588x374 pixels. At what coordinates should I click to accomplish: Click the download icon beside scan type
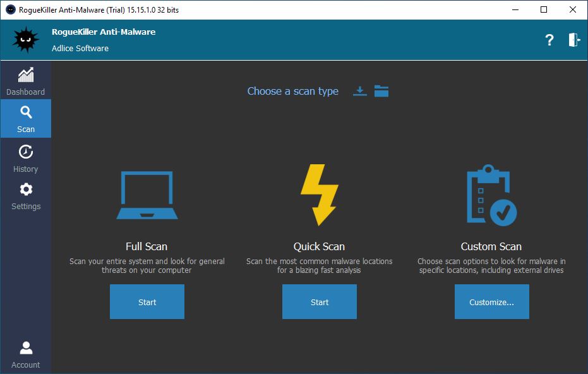tap(359, 91)
